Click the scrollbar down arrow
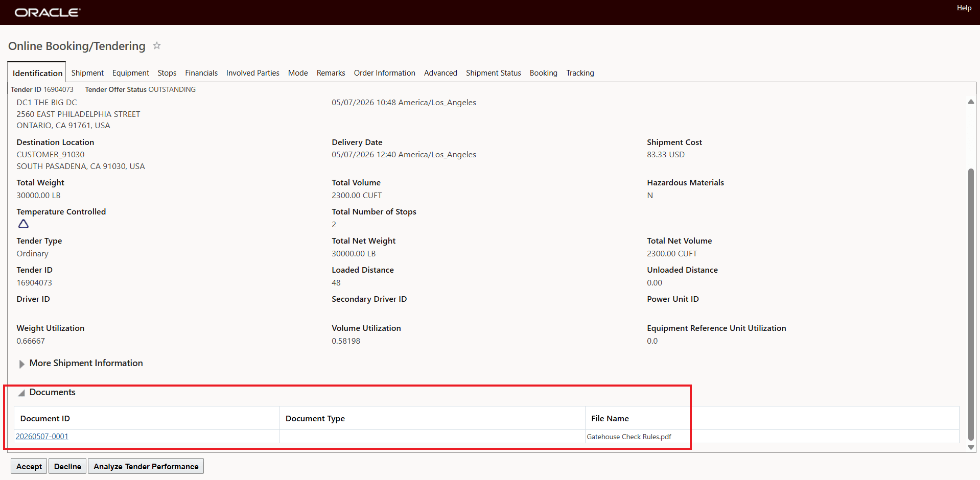 [x=971, y=447]
